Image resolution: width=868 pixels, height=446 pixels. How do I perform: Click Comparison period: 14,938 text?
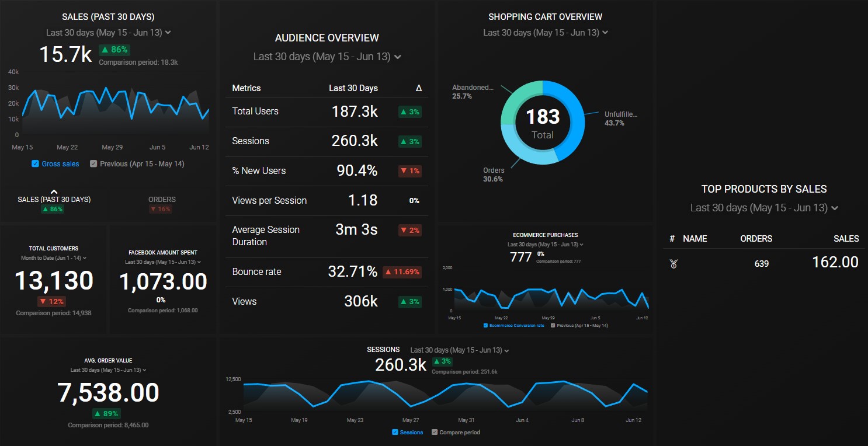54,313
